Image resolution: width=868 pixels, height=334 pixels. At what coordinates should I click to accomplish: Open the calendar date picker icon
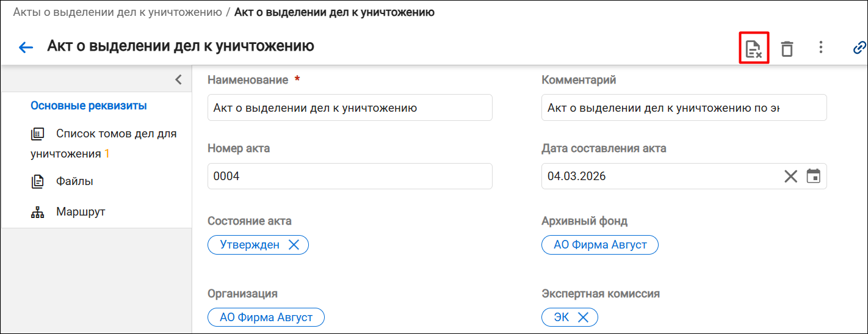pyautogui.click(x=813, y=176)
